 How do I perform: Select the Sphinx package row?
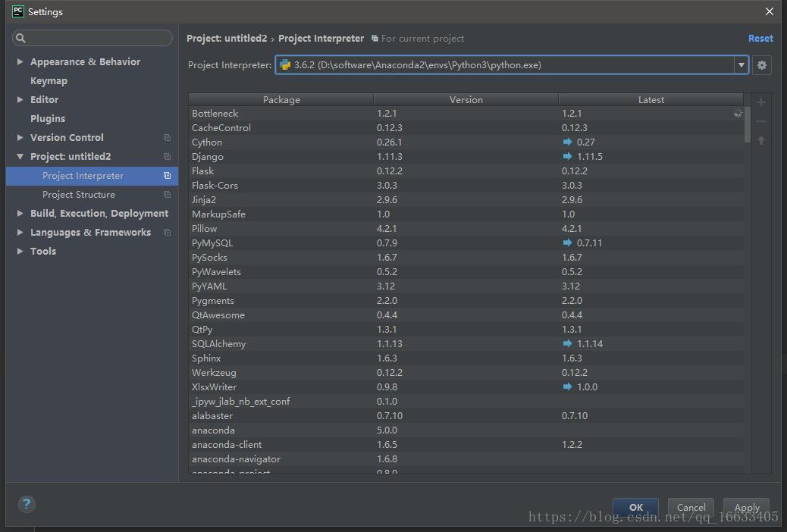(x=466, y=358)
